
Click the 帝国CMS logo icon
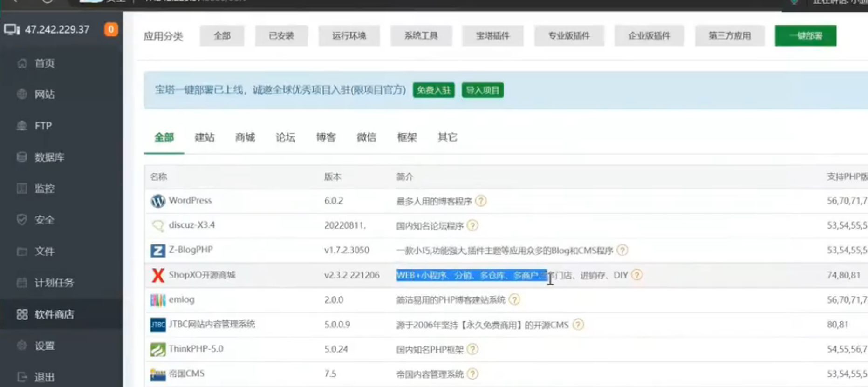click(158, 374)
